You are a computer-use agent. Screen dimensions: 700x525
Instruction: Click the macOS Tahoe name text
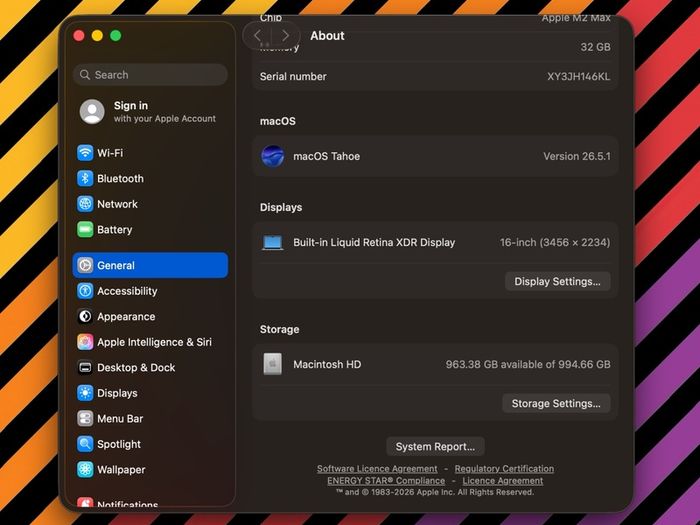pos(326,156)
